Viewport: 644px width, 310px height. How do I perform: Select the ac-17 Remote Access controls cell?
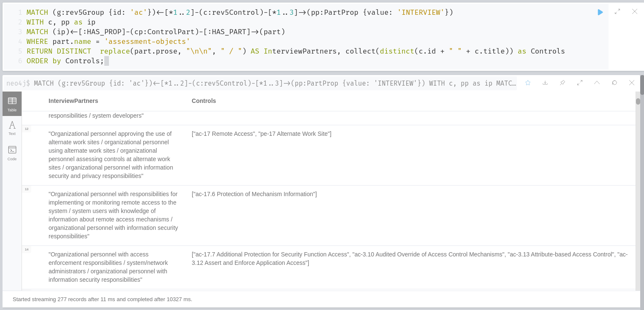click(261, 134)
